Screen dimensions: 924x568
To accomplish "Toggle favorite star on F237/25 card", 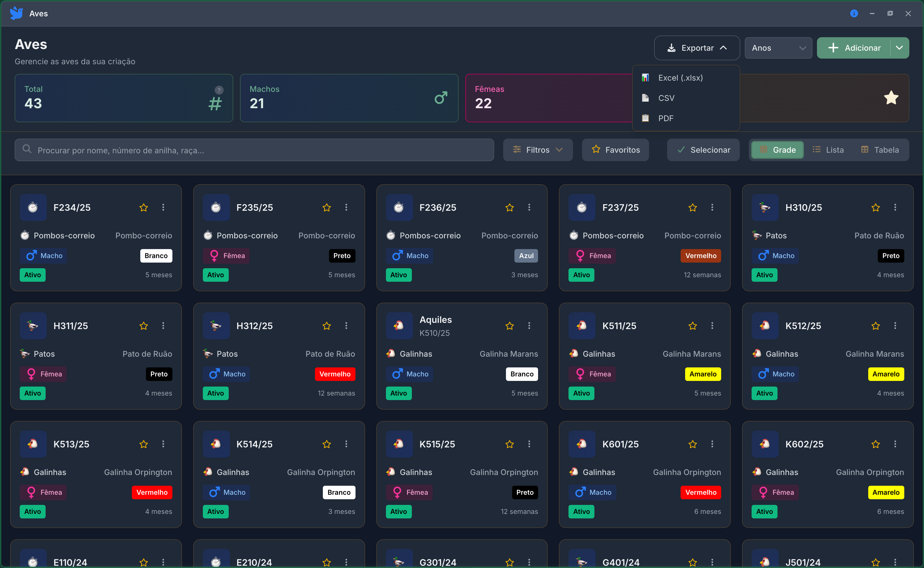I will [x=693, y=207].
